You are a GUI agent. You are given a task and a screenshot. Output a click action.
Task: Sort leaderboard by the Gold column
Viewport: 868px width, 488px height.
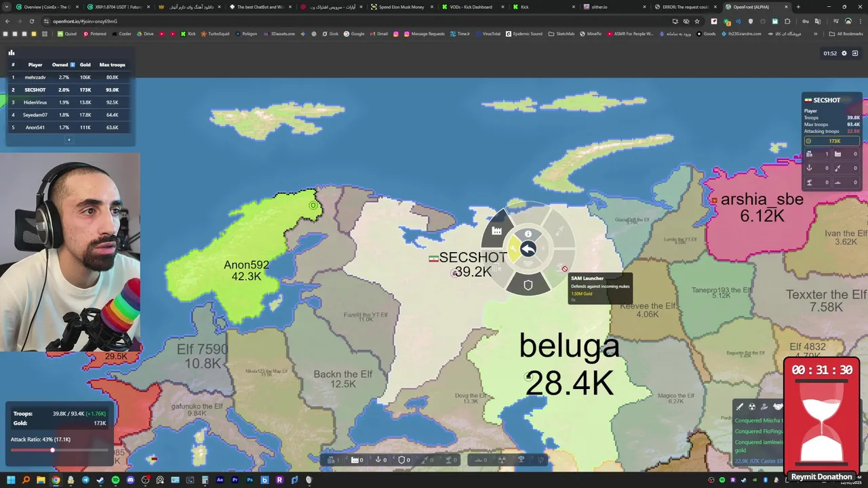85,64
